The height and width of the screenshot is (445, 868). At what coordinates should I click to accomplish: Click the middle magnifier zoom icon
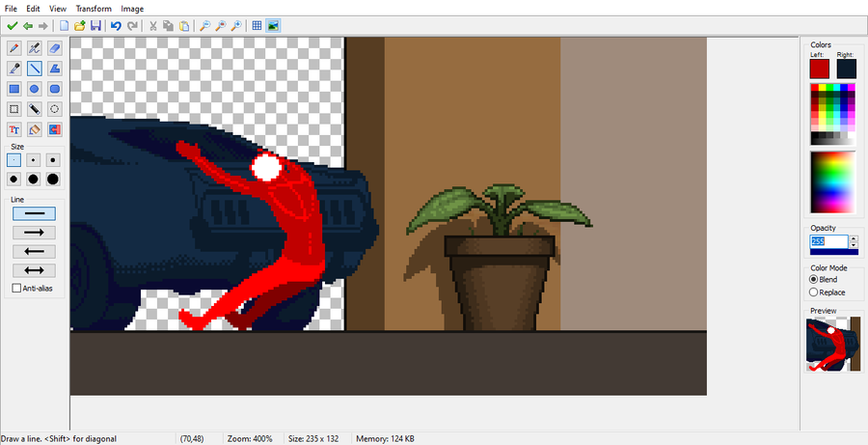[220, 25]
